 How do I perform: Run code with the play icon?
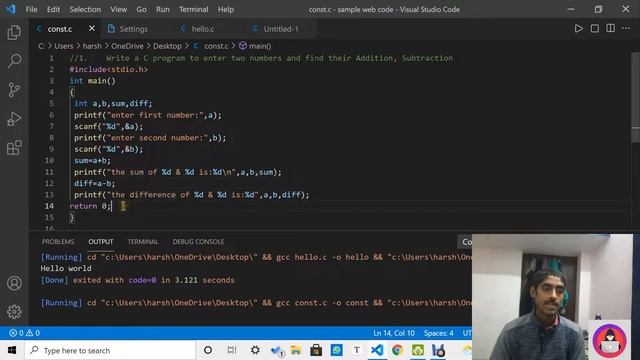579,29
